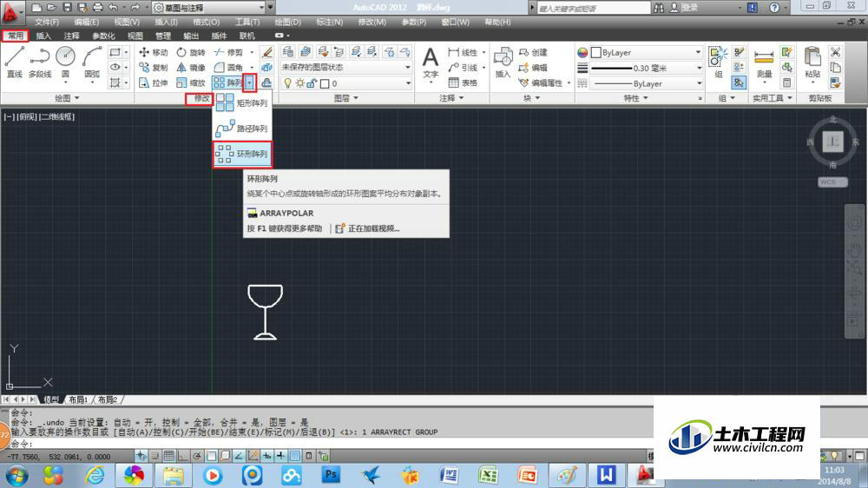Viewport: 868px width, 488px height.
Task: Click the Linear dimension (线性) tool
Action: coord(463,52)
